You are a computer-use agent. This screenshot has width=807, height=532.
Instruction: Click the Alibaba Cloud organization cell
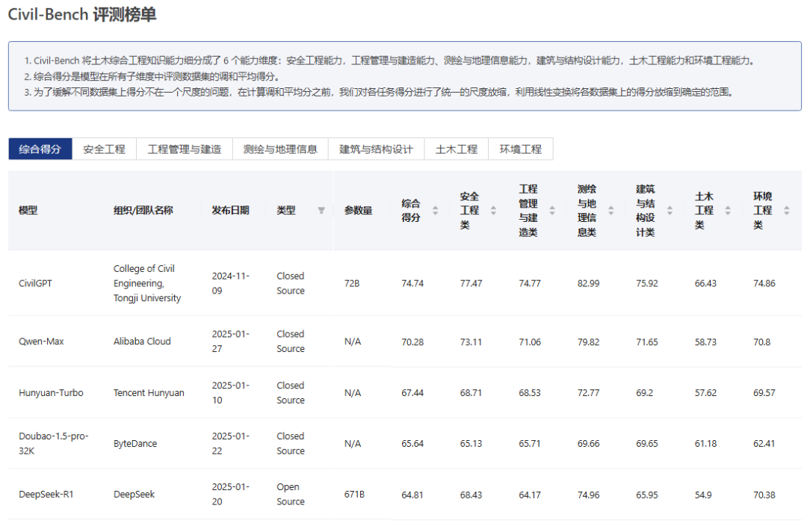click(x=142, y=341)
